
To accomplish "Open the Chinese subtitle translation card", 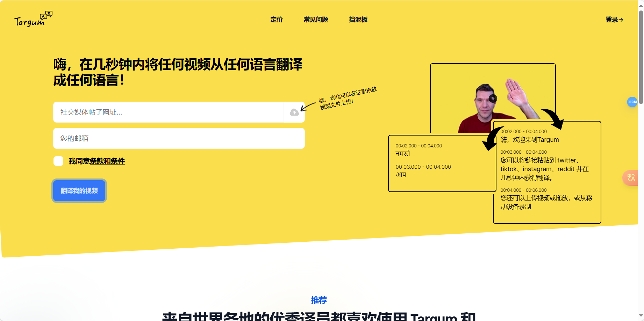I will [546, 172].
